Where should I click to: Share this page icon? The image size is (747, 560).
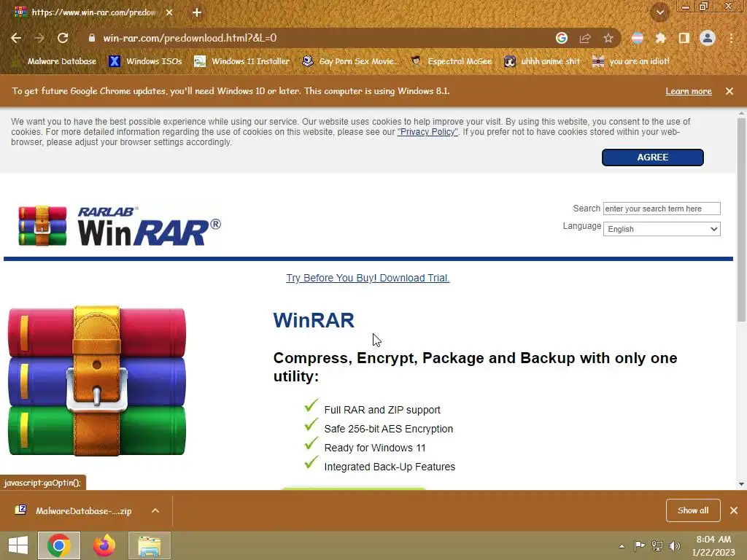point(585,38)
